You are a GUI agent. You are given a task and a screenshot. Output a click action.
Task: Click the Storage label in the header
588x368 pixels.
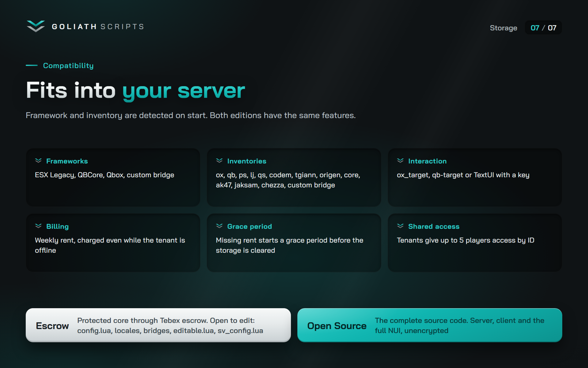(x=503, y=28)
